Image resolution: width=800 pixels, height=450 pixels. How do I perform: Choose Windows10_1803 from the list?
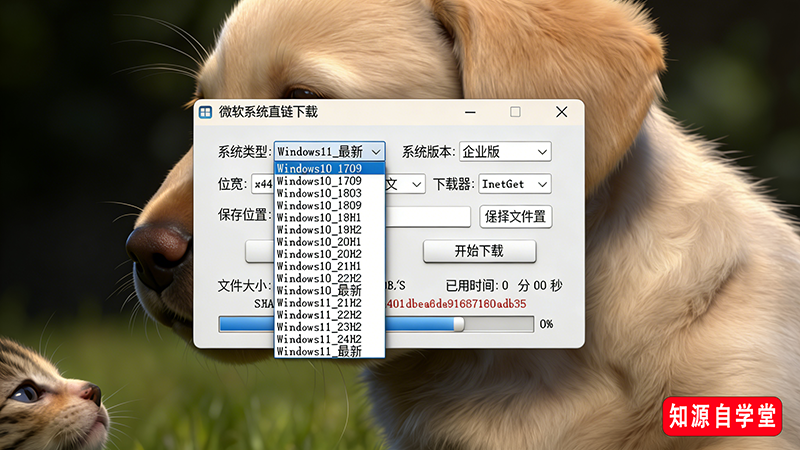pos(330,193)
